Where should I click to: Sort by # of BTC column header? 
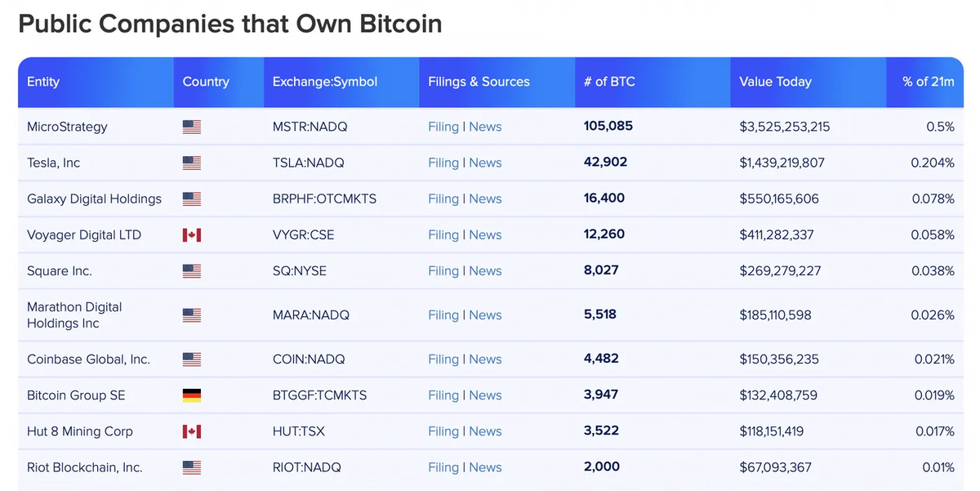tap(609, 82)
